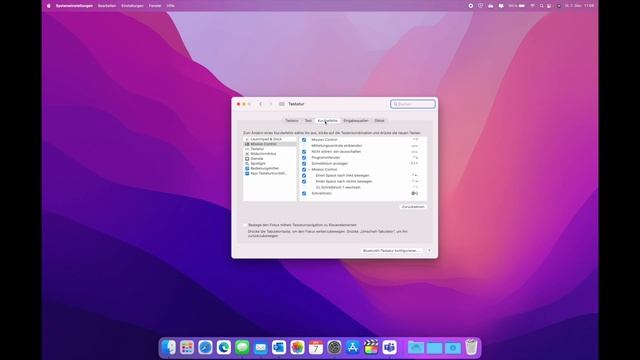Screen dimensions: 640x360
Task: Open Finder from the Dock
Action: [169, 347]
